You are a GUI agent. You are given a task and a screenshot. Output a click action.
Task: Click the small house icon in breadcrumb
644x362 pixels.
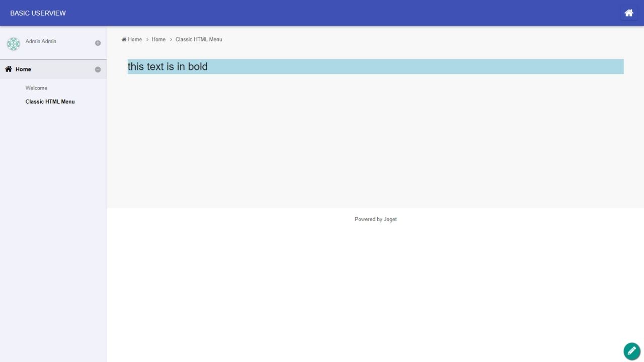124,40
